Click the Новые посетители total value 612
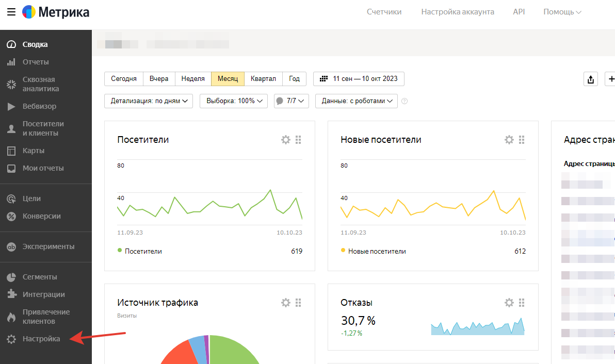615x364 pixels. (520, 251)
